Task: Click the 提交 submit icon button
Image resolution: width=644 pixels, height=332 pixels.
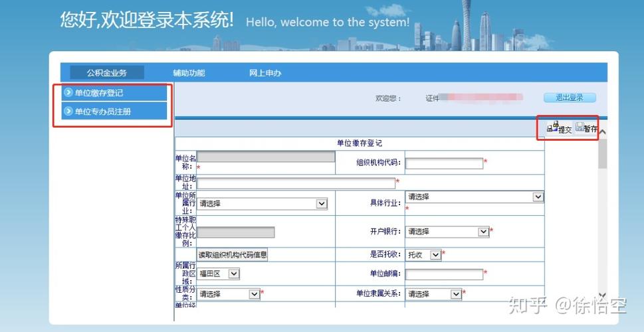Action: tap(559, 128)
